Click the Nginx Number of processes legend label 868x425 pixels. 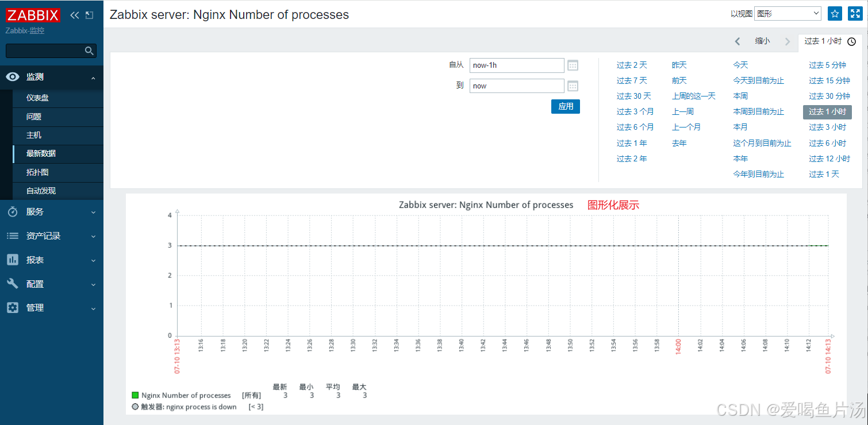(x=186, y=395)
